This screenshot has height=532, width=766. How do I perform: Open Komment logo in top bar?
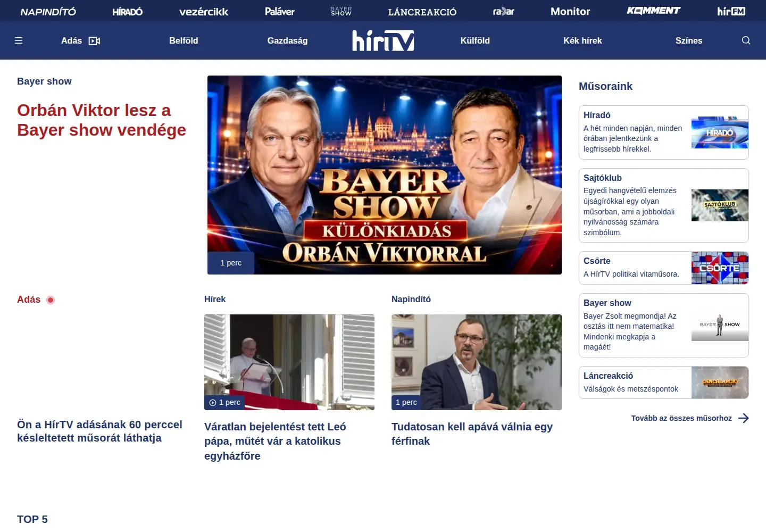653,11
